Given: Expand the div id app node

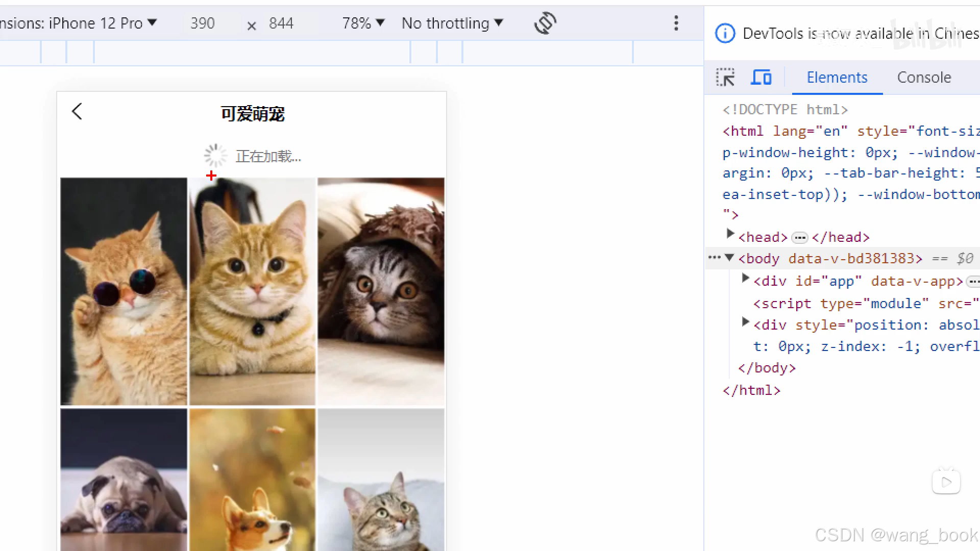Looking at the screenshot, I should pyautogui.click(x=745, y=279).
